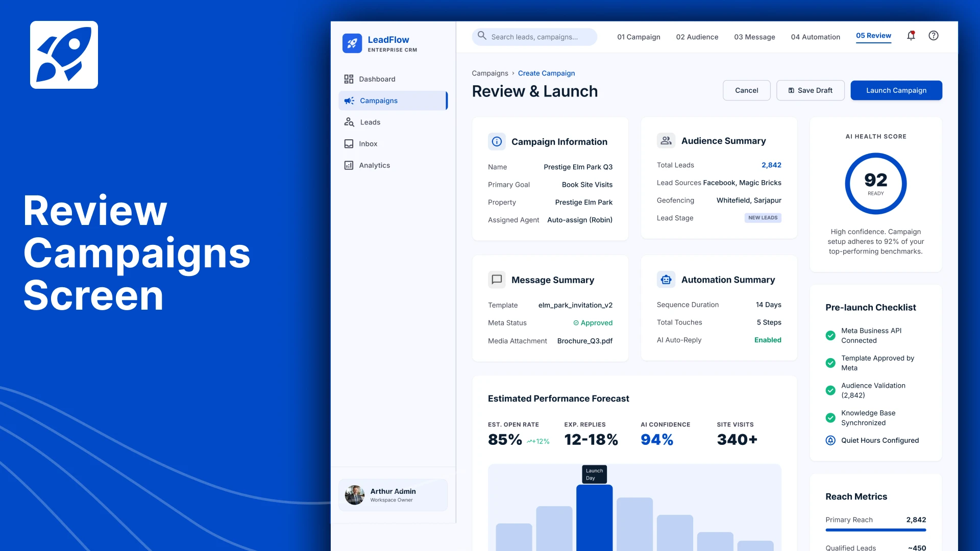Click the Campaigns breadcrumb link
Screen dimensions: 980x551
[x=489, y=73]
